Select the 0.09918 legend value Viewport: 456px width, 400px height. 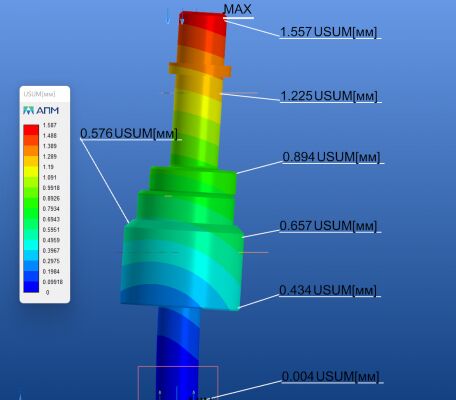53,282
